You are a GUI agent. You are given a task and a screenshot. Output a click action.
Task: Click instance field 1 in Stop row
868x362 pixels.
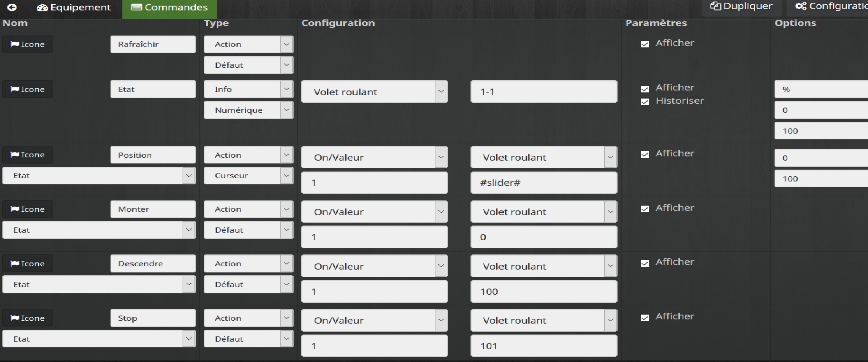(x=374, y=346)
